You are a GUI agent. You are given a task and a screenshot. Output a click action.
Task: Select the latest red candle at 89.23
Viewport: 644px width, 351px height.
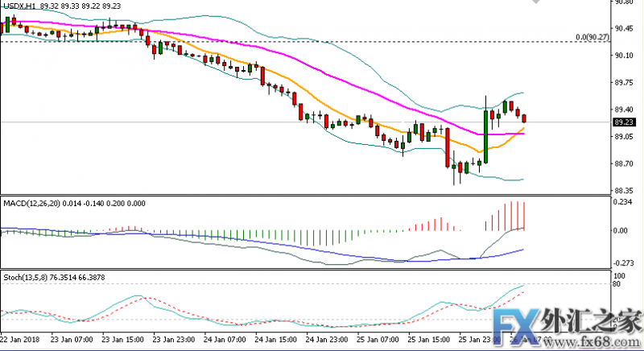click(524, 118)
